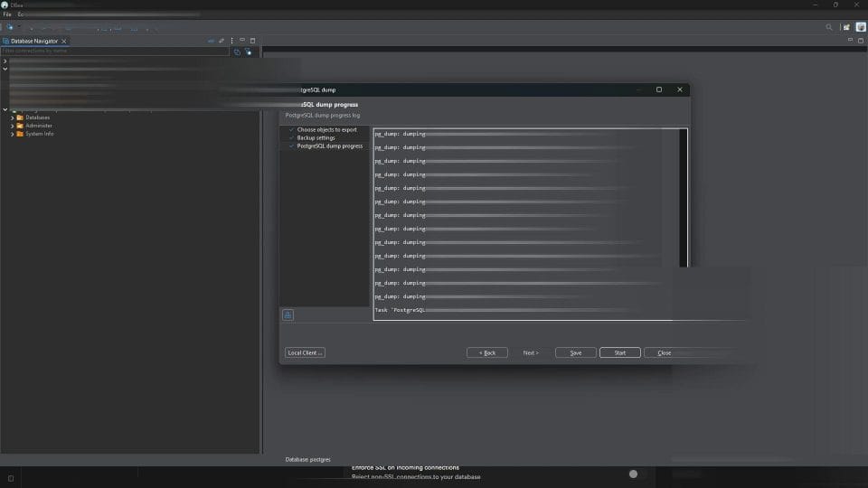
Task: Go to Backup settings step
Action: (316, 137)
